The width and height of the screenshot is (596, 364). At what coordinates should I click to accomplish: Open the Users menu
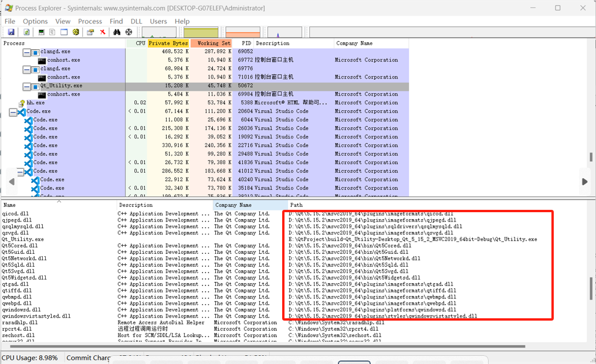pos(158,21)
